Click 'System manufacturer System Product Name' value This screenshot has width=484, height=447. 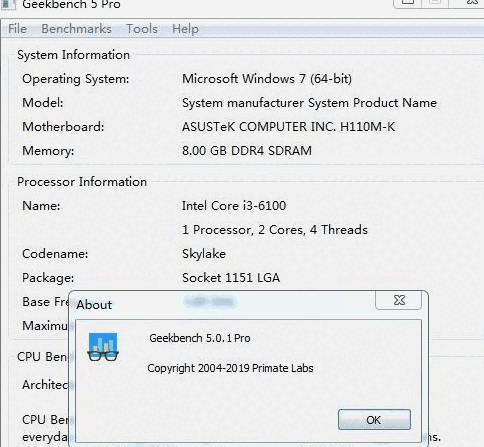click(x=309, y=103)
